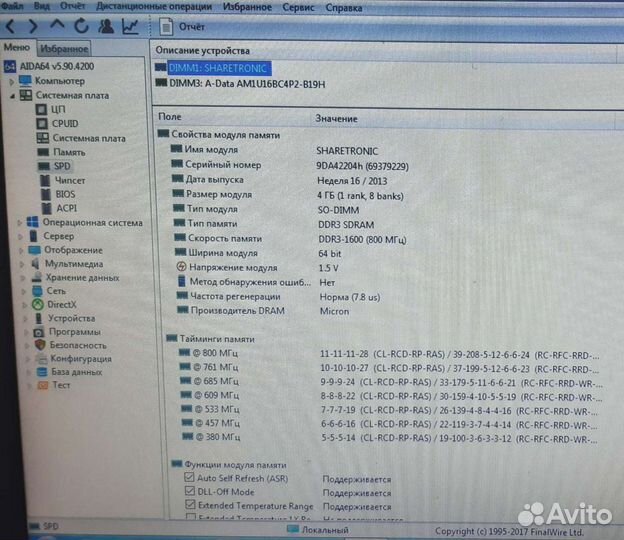The image size is (624, 540).
Task: Open the graph chart toolbar icon
Action: tap(130, 26)
